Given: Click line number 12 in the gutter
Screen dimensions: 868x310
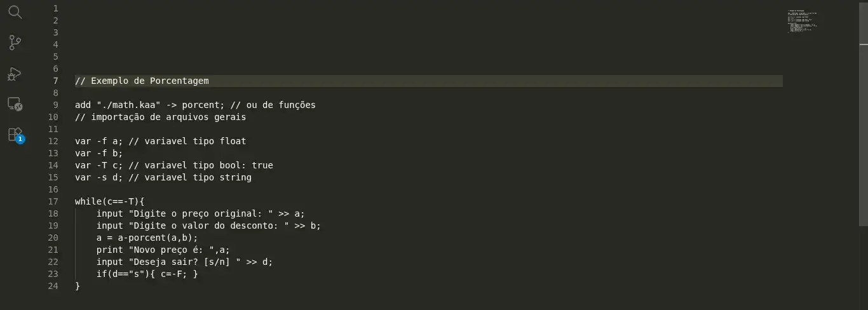Looking at the screenshot, I should (x=53, y=141).
